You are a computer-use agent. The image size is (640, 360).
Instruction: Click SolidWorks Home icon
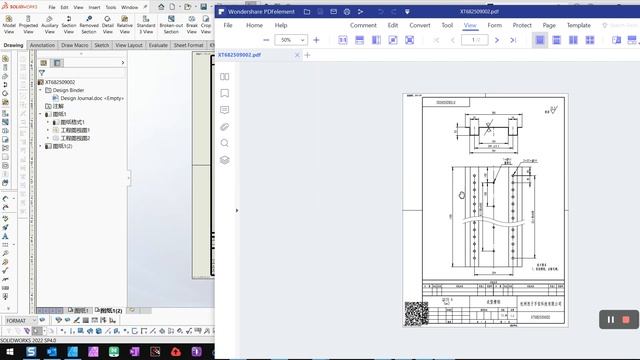[161, 7]
